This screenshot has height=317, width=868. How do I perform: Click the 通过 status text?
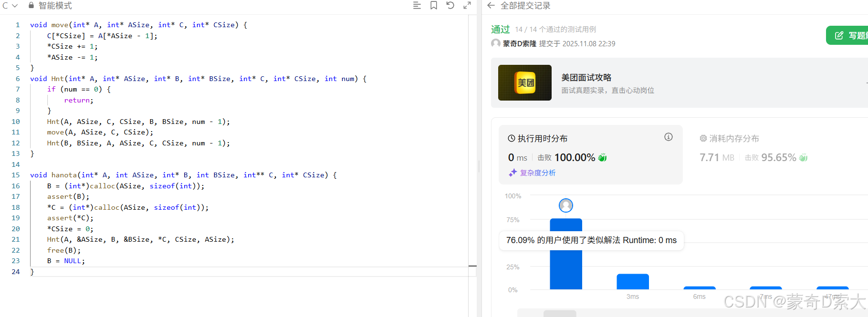click(501, 29)
